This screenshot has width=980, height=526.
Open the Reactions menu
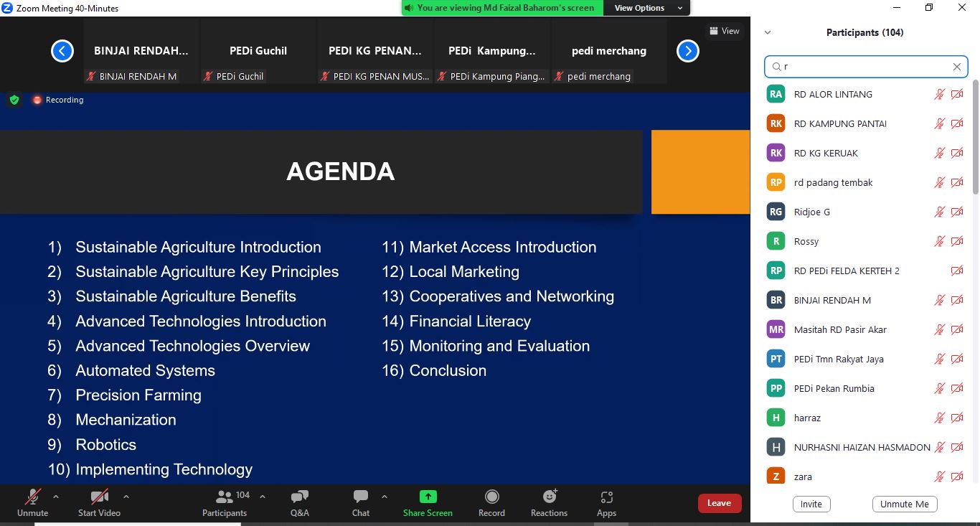pos(550,502)
